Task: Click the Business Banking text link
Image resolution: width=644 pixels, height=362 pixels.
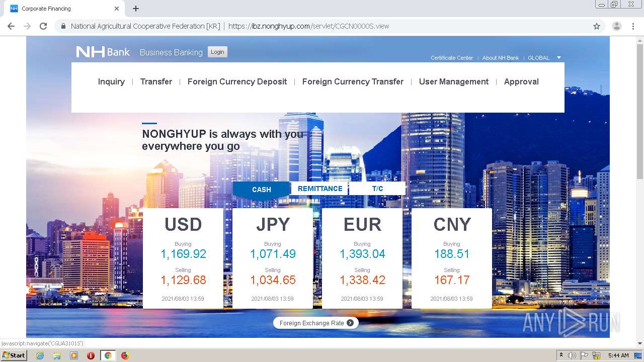Action: (x=171, y=52)
